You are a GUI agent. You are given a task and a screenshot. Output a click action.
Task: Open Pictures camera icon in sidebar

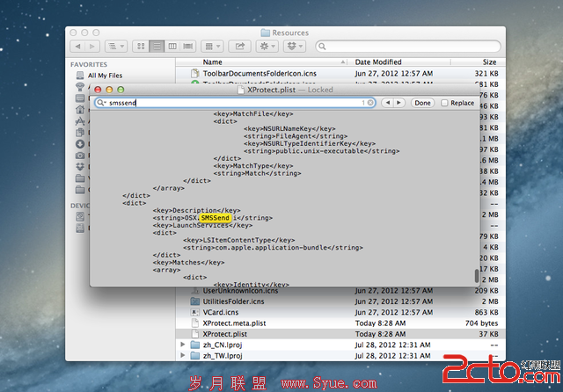[x=80, y=156]
